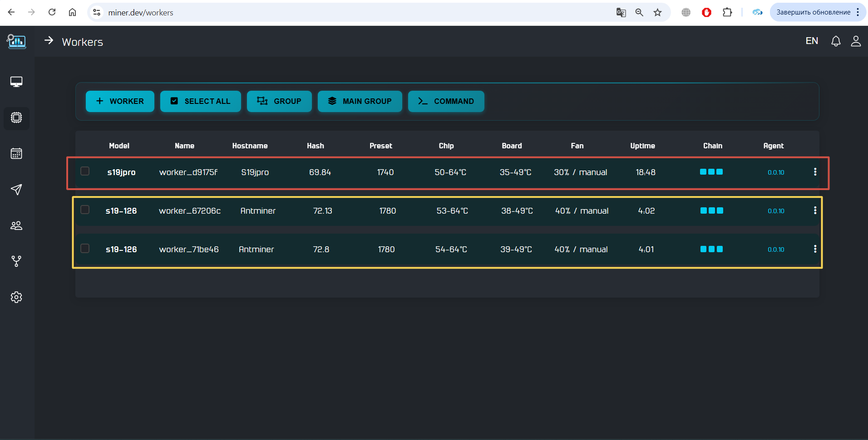This screenshot has height=440, width=868.
Task: Open the calendar schedule sidebar icon
Action: pyautogui.click(x=16, y=153)
